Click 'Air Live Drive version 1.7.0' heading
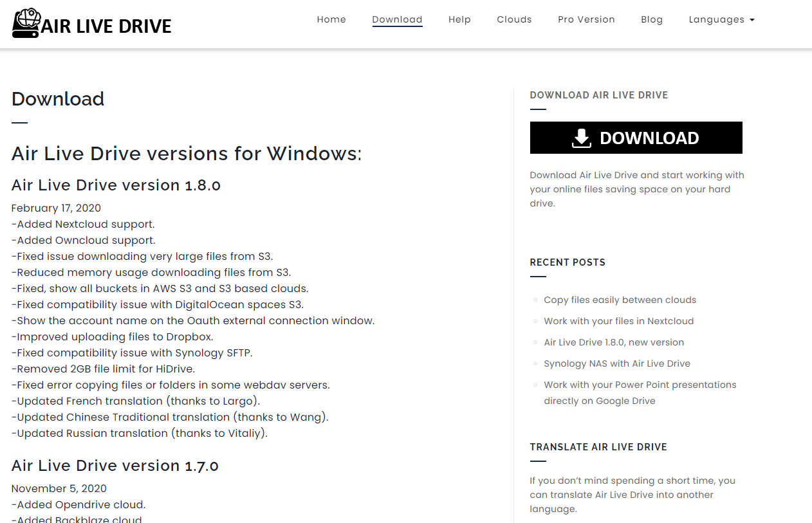Screen dimensions: 812x523 click(115, 466)
